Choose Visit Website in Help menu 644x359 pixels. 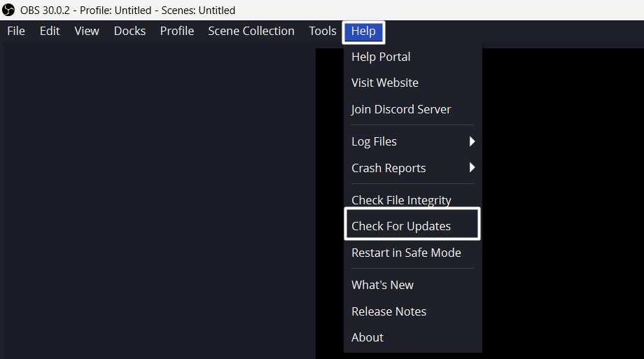click(x=385, y=83)
